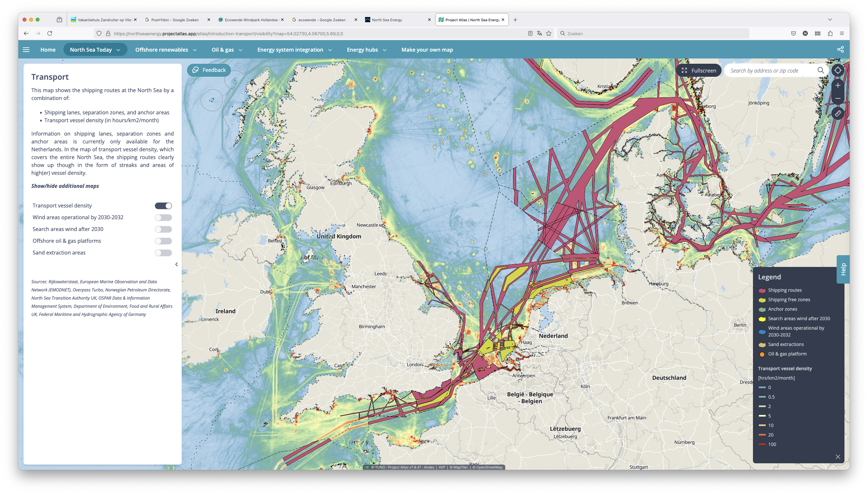The height and width of the screenshot is (494, 868).
Task: Focus the Search by address or zip code field
Action: click(772, 71)
